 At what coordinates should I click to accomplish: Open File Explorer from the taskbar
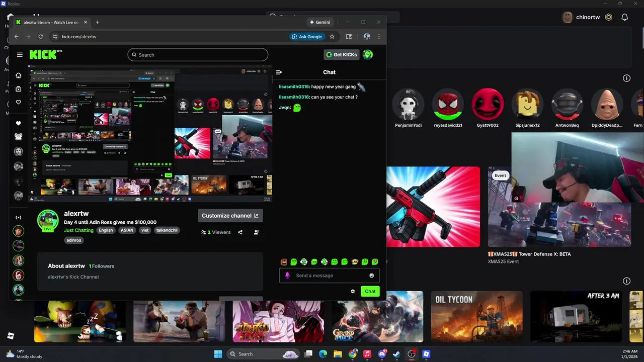pos(338,354)
